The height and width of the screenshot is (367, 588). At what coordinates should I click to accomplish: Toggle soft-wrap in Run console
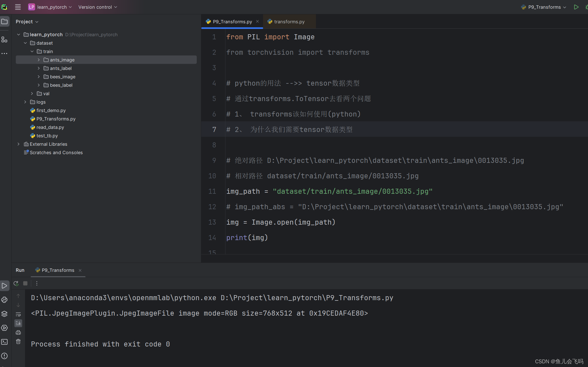pos(18,314)
